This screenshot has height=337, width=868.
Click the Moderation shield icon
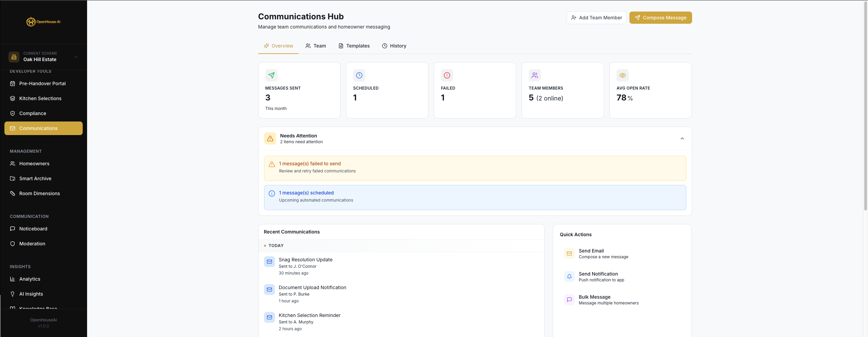(13, 243)
